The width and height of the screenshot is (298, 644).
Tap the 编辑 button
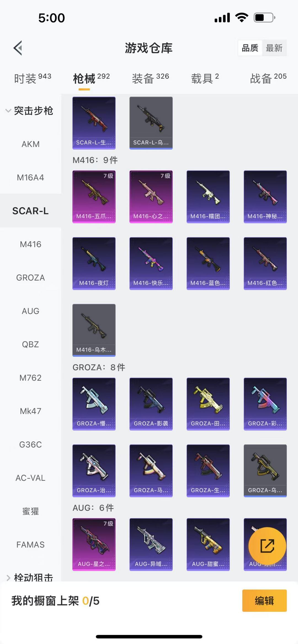264,601
